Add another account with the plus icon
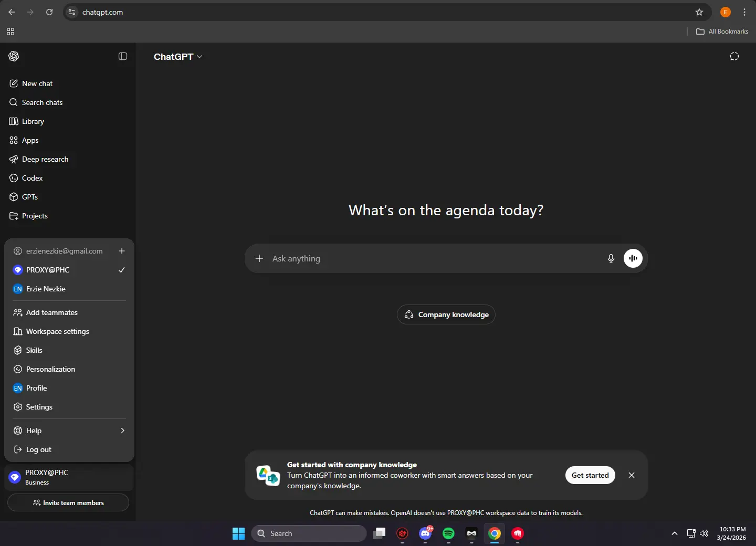 (x=122, y=251)
